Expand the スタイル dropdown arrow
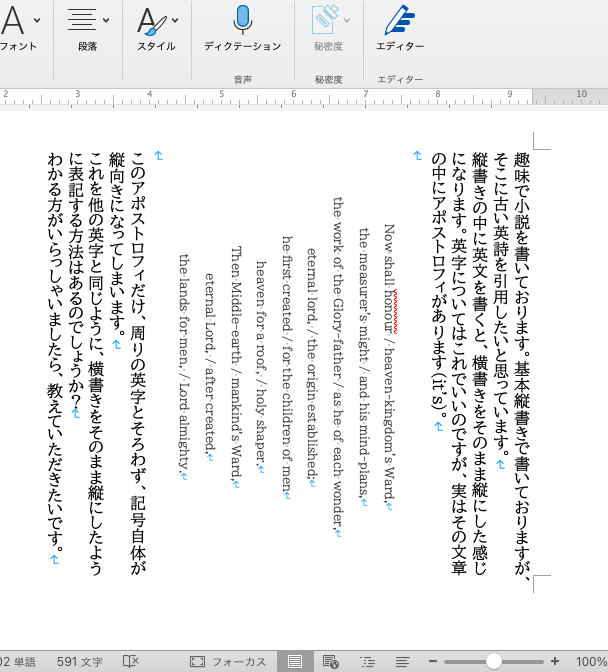Screen dimensions: 608x672 pyautogui.click(x=175, y=20)
